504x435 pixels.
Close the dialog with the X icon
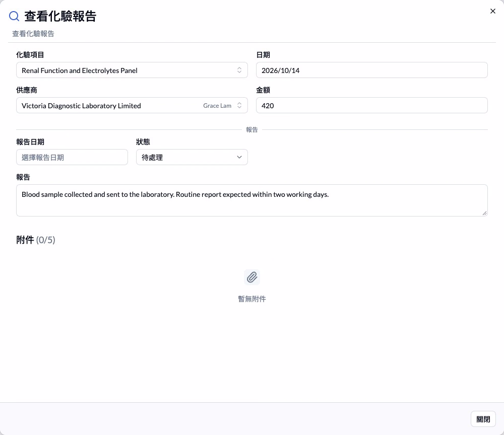coord(492,11)
